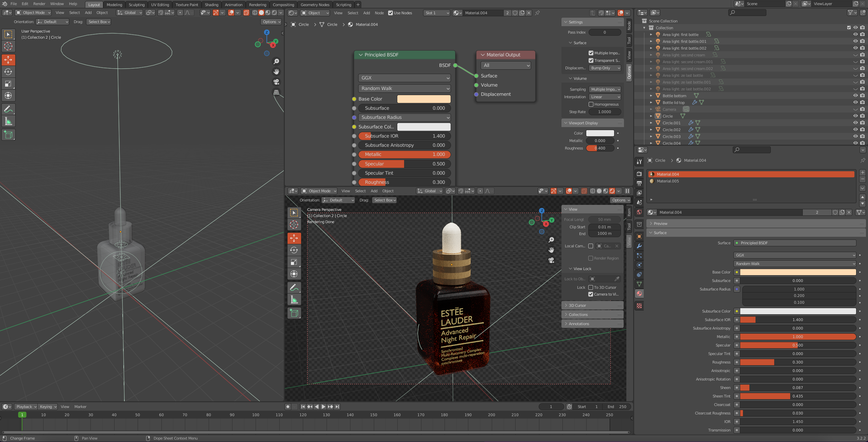Open GGX distribution dropdown in node
This screenshot has height=442, width=868.
click(404, 78)
